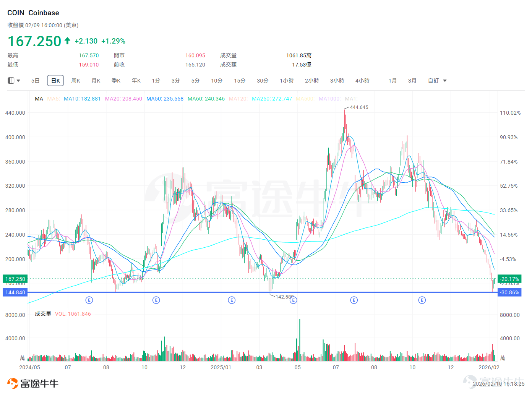The height and width of the screenshot is (396, 532).
Task: Select the 10分 interval
Action: pyautogui.click(x=217, y=81)
